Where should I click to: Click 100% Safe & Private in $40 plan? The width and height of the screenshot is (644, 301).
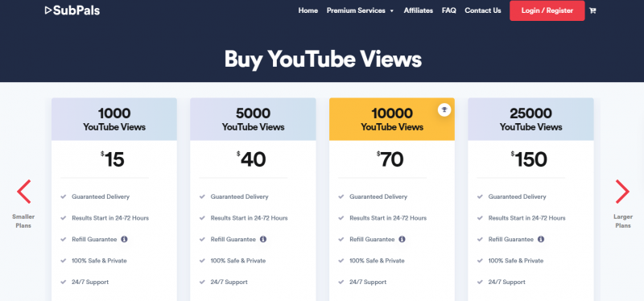[237, 261]
